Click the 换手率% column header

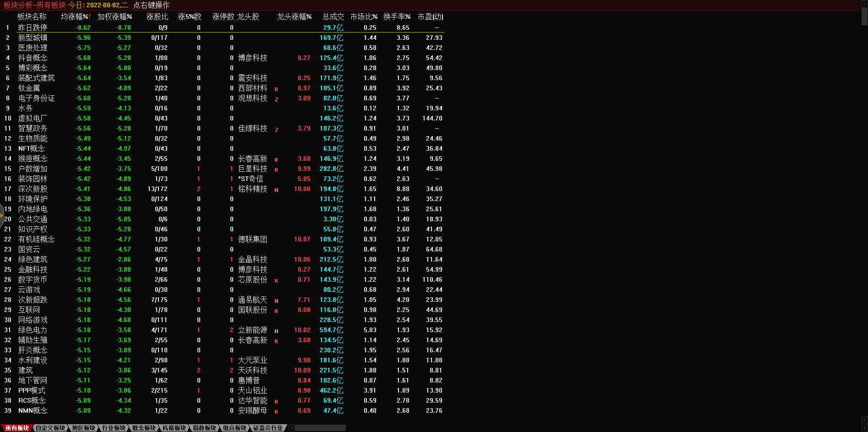click(397, 16)
